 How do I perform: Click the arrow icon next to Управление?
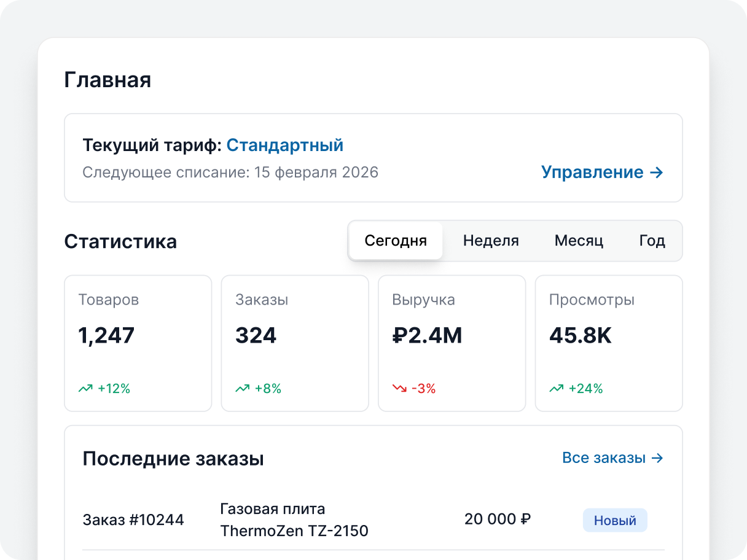[657, 173]
